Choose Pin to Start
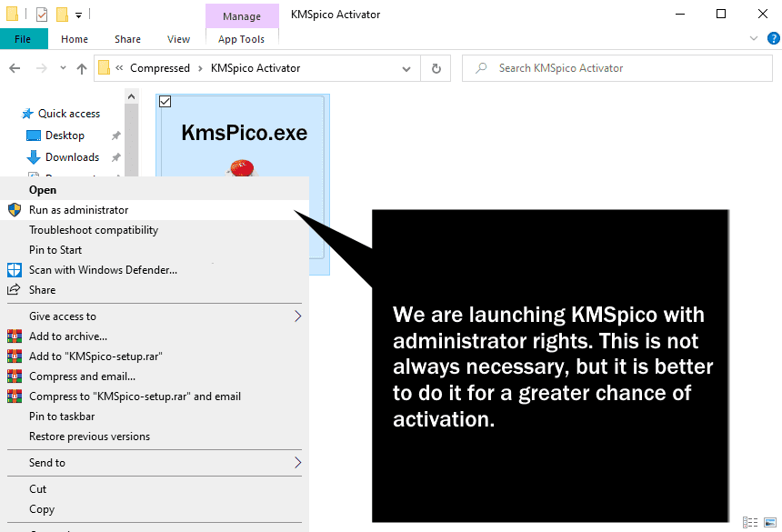Image resolution: width=782 pixels, height=532 pixels. pos(155,250)
